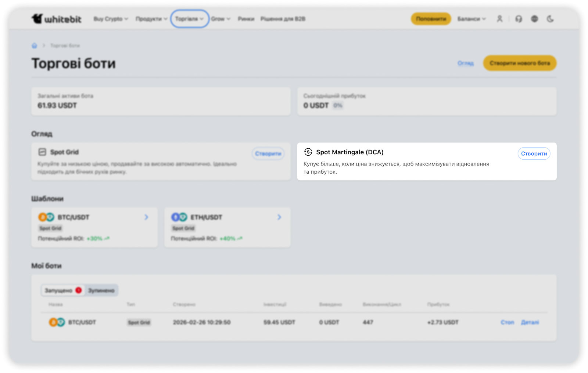Open the globe language selector
The width and height of the screenshot is (588, 373).
(x=534, y=19)
